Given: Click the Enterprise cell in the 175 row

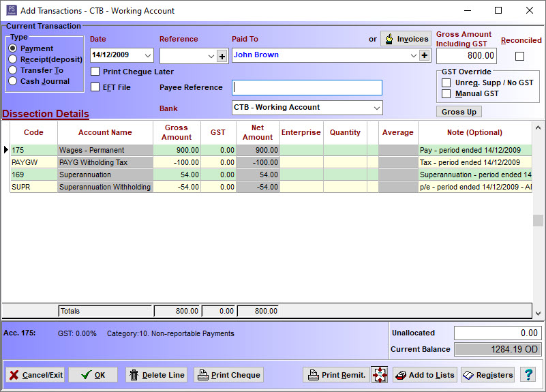Looking at the screenshot, I should (x=301, y=150).
